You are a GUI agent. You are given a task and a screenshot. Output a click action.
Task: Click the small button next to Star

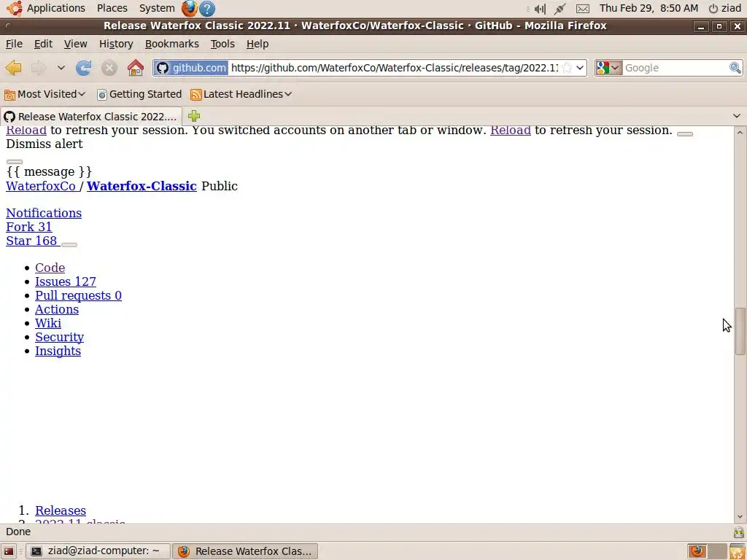[x=69, y=245]
